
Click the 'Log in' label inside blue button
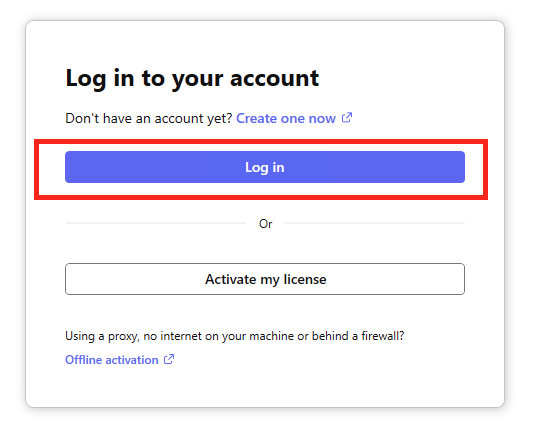pos(265,168)
